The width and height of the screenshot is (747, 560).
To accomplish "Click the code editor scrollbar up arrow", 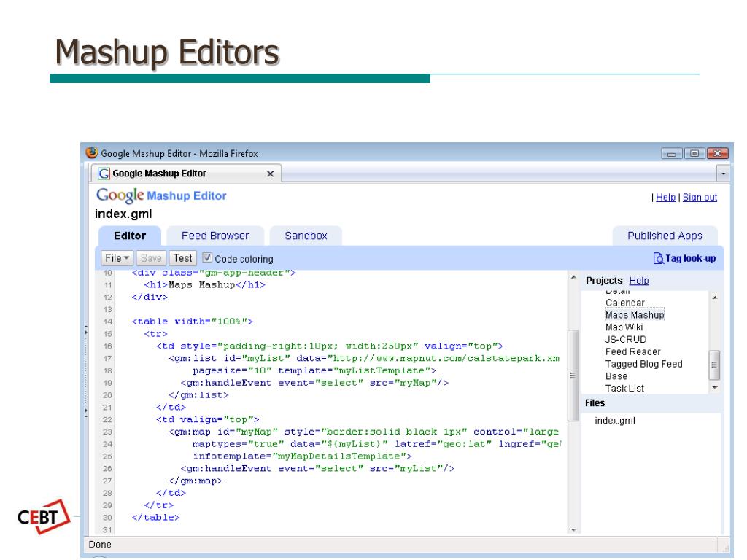I will 573,277.
